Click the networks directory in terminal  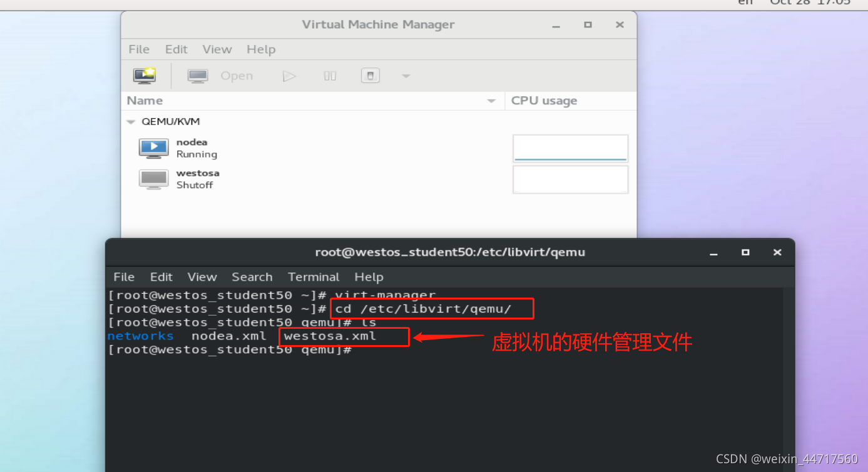coord(140,336)
